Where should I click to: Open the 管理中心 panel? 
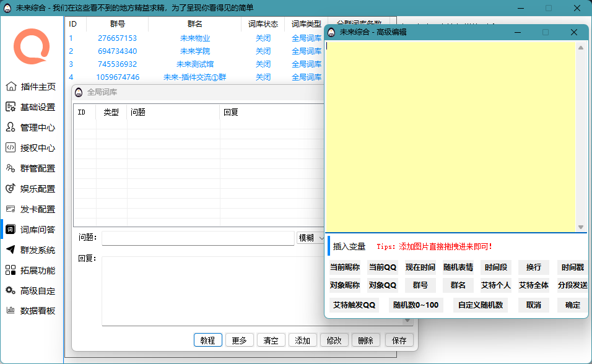tap(32, 127)
